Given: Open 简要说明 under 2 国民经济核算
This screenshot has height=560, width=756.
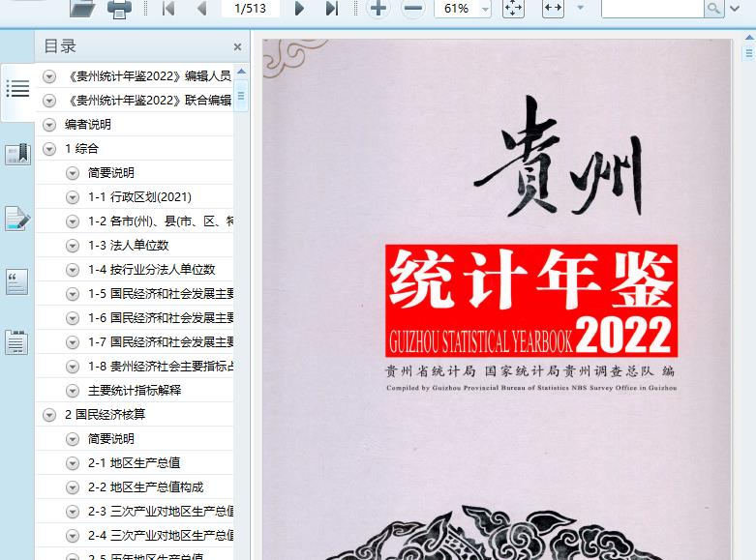Looking at the screenshot, I should (111, 438).
